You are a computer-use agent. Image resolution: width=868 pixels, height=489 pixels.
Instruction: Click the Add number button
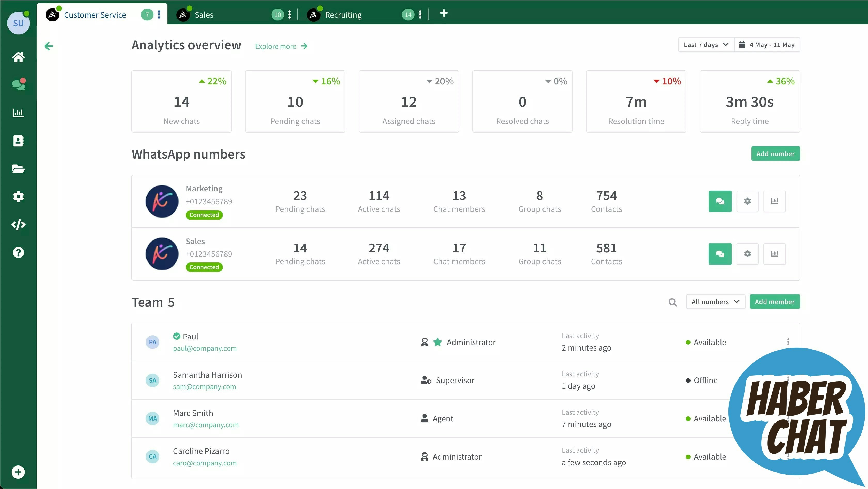[775, 154]
